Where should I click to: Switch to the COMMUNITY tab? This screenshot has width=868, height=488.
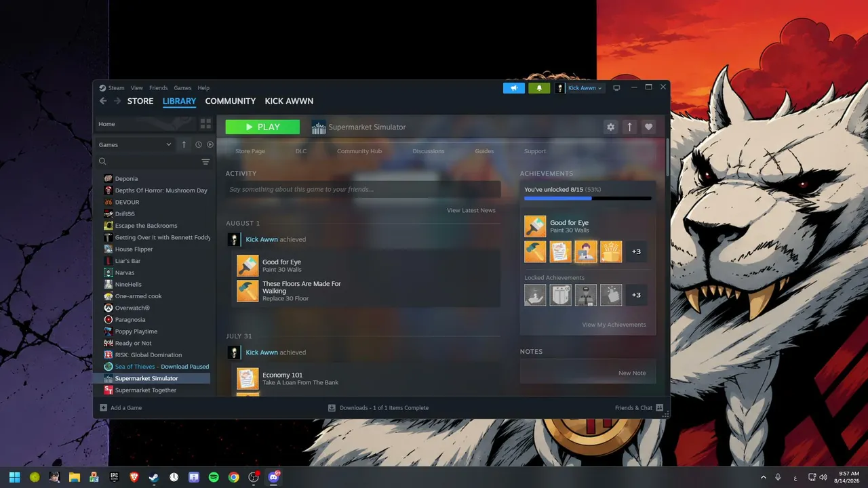pyautogui.click(x=231, y=101)
